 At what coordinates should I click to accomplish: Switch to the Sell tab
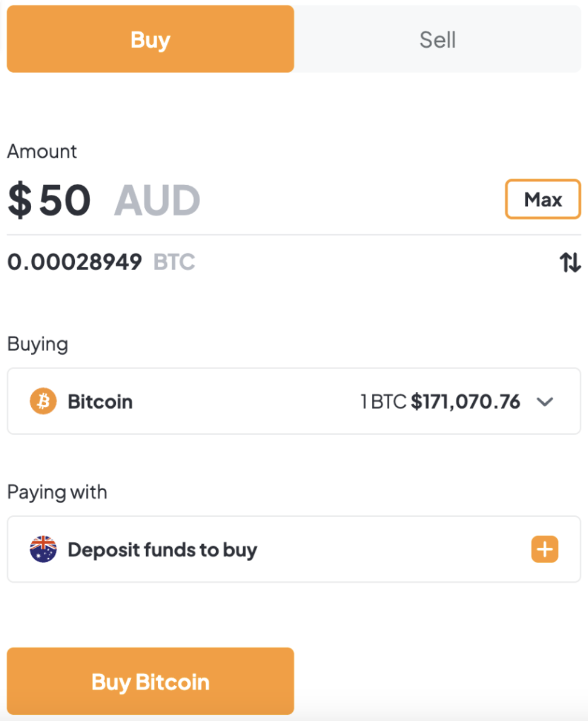tap(438, 39)
